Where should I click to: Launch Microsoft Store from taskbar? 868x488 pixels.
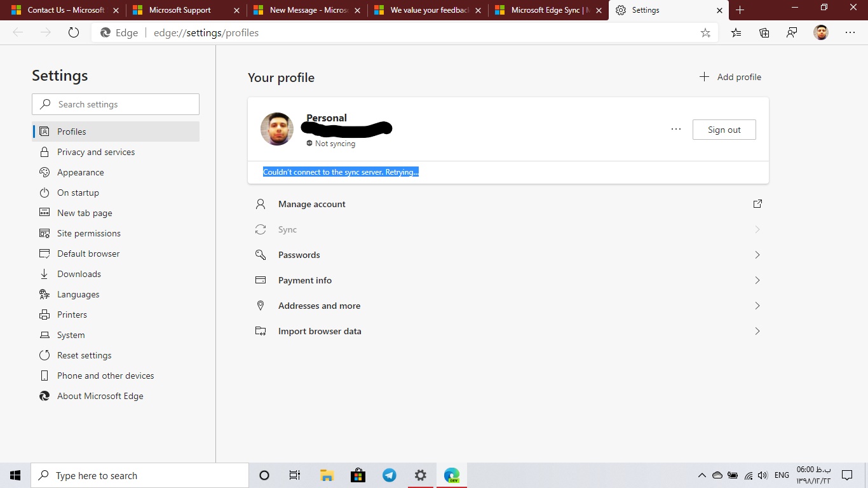point(358,475)
